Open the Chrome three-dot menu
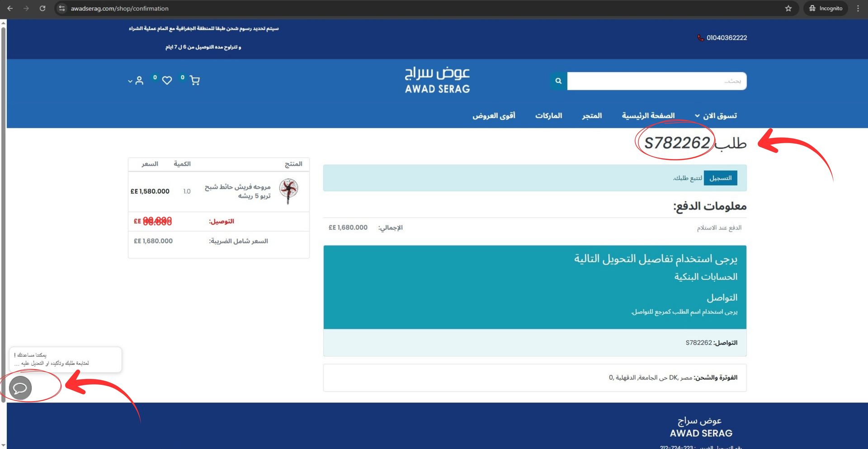Image resolution: width=868 pixels, height=449 pixels. tap(858, 8)
